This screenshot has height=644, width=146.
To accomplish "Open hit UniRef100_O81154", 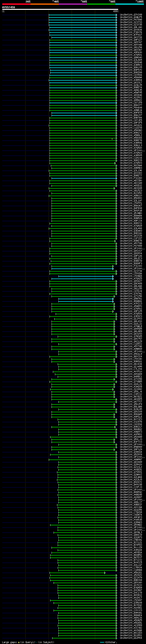I will pos(131,48).
